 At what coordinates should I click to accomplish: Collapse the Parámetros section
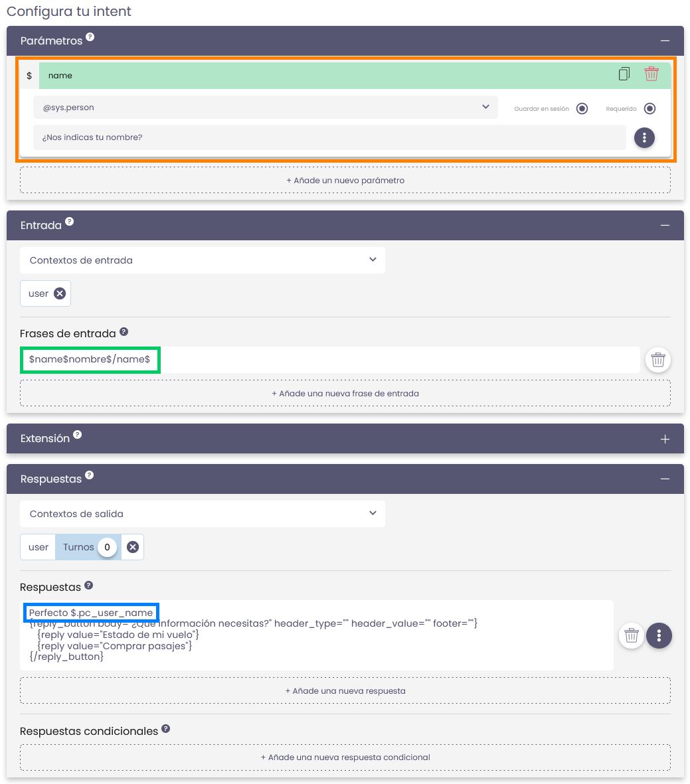[x=665, y=41]
